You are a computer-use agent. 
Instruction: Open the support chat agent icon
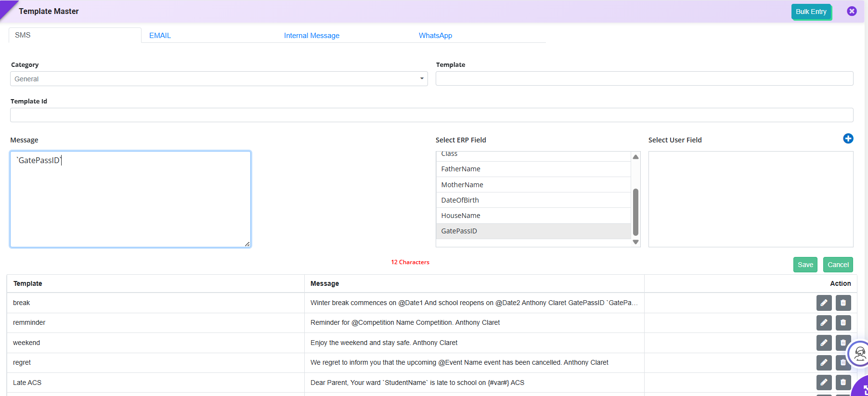(x=859, y=354)
